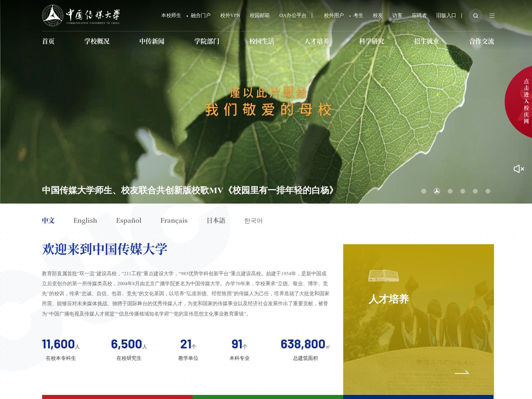Open the 校园生活 menu
The image size is (532, 399).
pos(262,41)
